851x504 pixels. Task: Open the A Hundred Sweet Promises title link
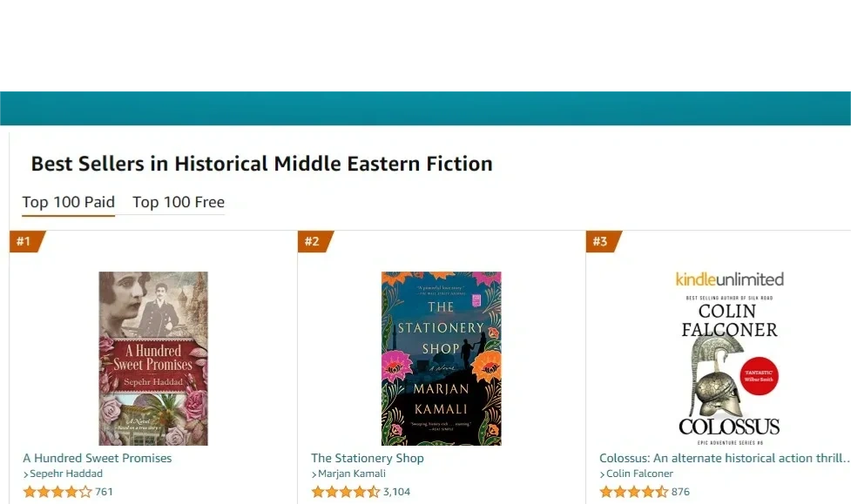pyautogui.click(x=98, y=458)
